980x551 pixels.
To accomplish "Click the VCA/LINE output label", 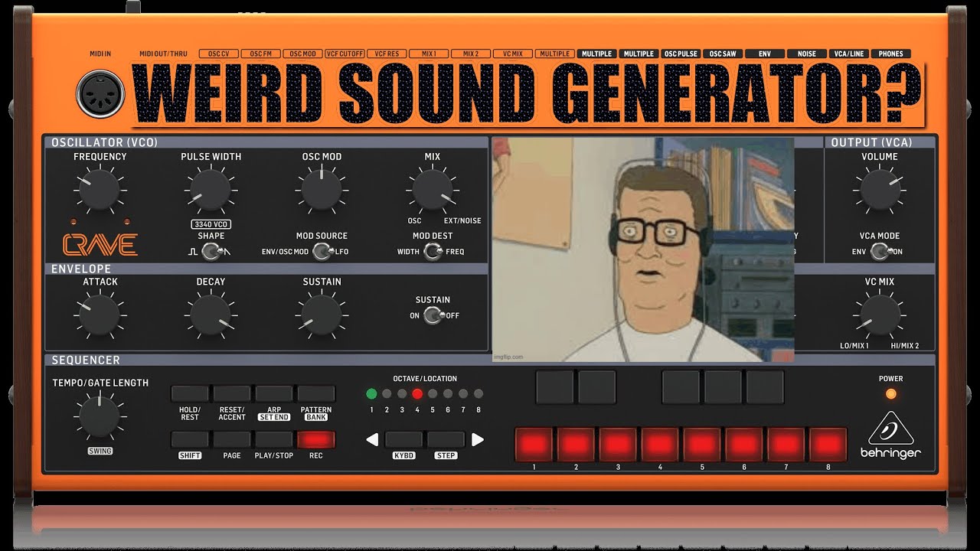I will click(x=848, y=54).
